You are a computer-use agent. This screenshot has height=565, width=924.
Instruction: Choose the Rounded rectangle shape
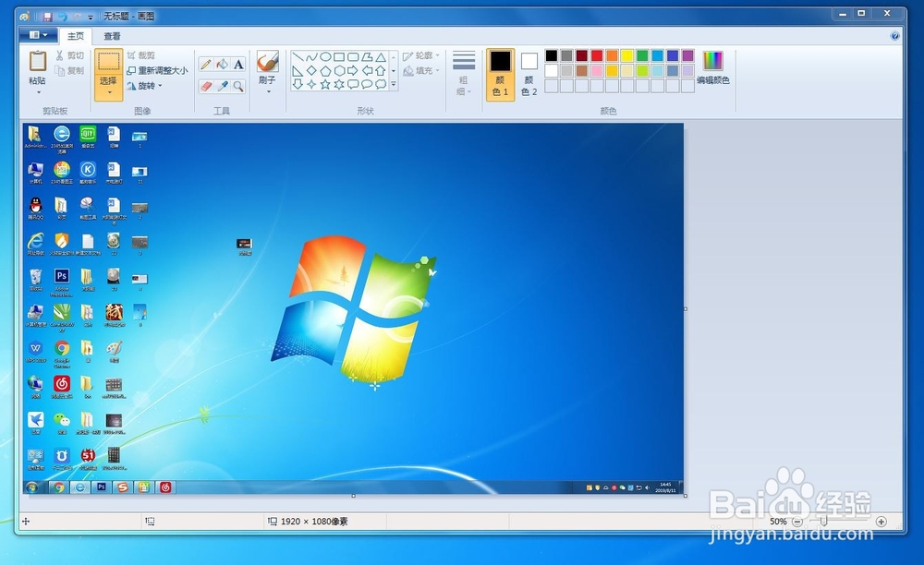click(353, 56)
